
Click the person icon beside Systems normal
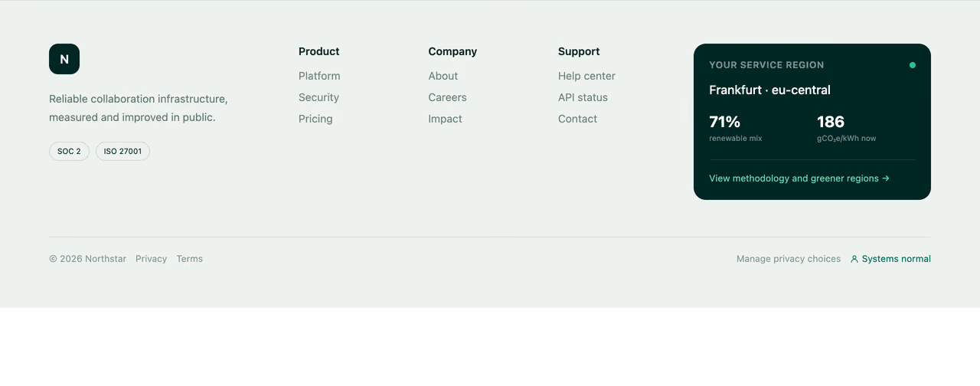coord(854,259)
